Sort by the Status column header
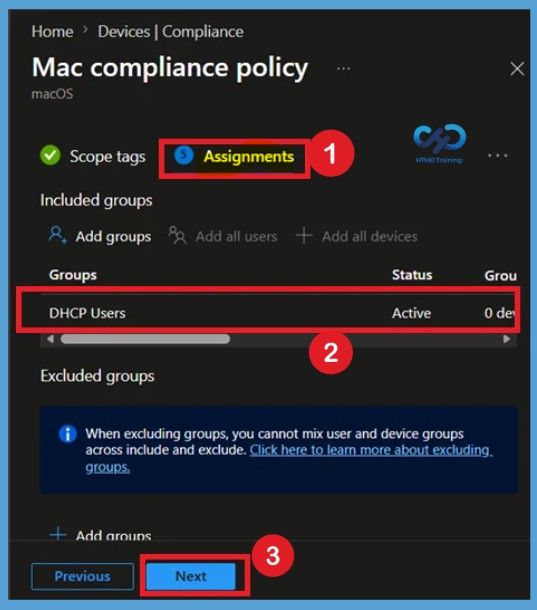Viewport: 537px width, 610px height. [x=412, y=275]
